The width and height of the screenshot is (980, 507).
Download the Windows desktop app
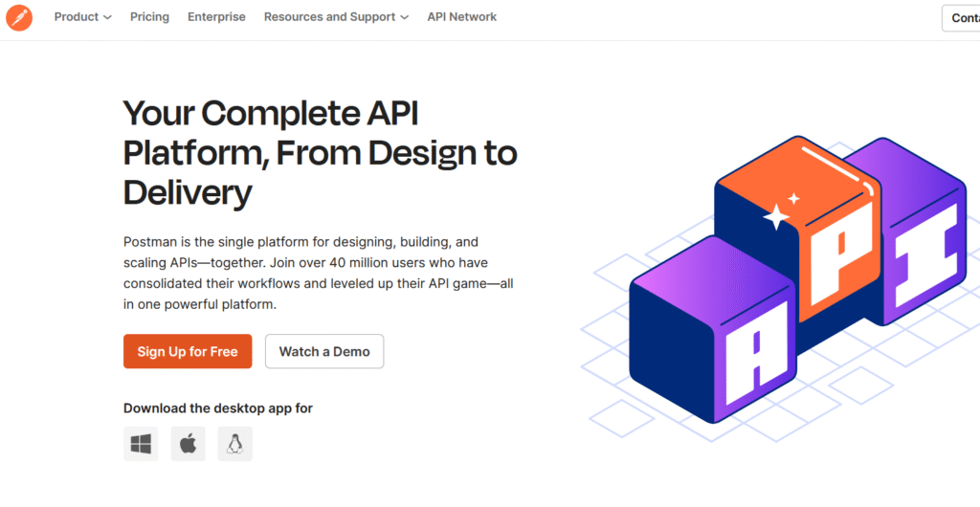(x=141, y=444)
